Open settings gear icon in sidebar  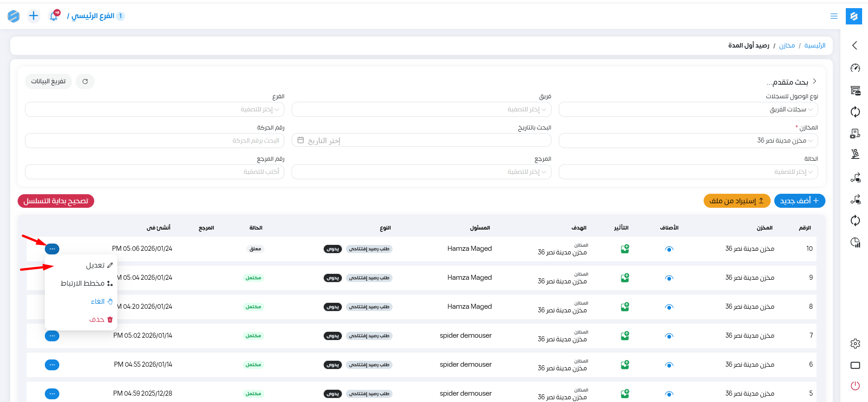click(x=855, y=344)
